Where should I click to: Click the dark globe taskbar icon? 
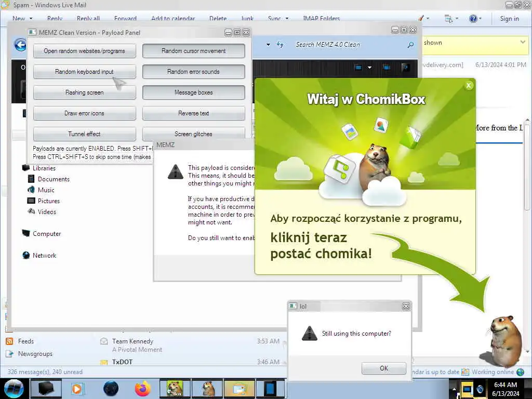tap(111, 389)
